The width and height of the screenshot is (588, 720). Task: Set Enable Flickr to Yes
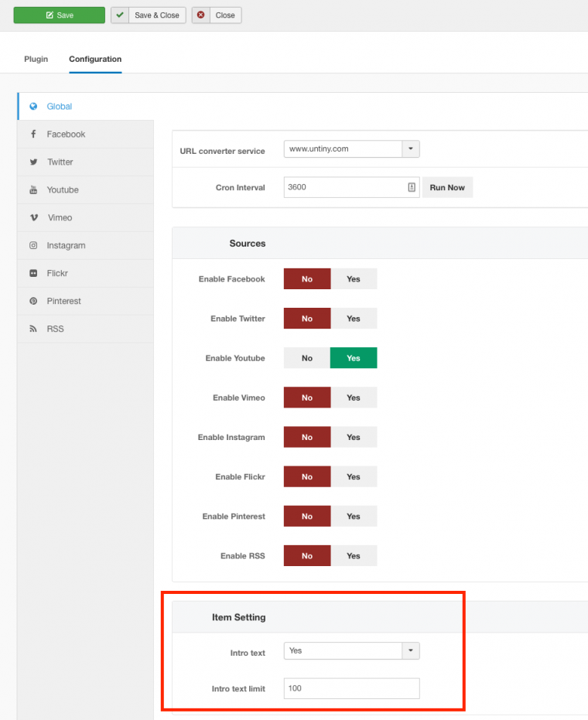354,476
